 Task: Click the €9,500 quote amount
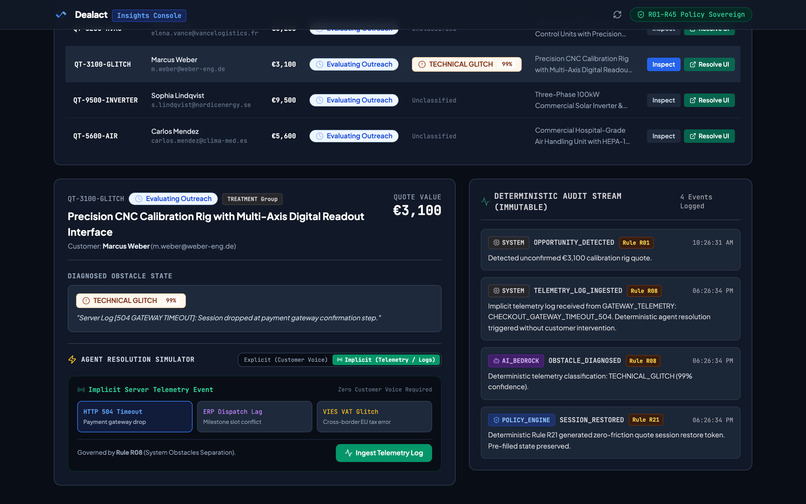tap(284, 100)
